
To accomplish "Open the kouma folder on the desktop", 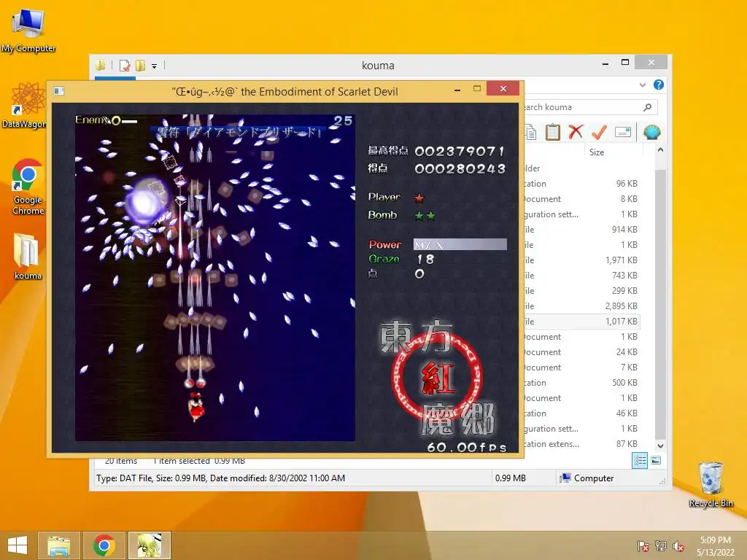I will coord(28,256).
